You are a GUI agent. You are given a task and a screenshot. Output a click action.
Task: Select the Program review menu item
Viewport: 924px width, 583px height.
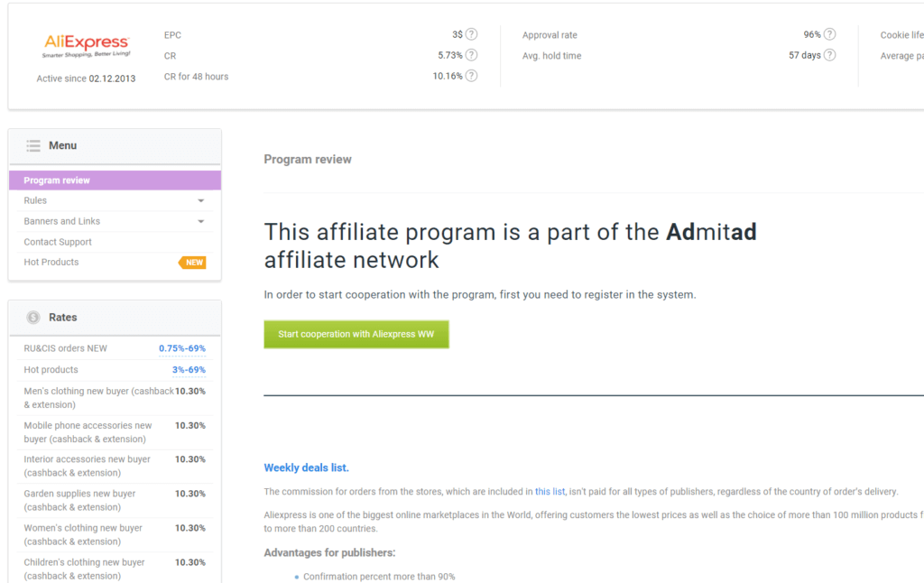coord(115,180)
